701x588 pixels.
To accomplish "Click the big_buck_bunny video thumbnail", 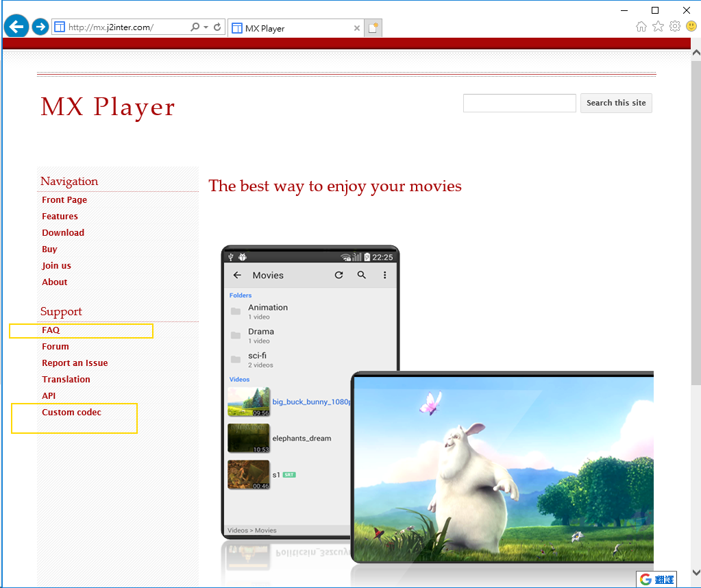I will 249,402.
